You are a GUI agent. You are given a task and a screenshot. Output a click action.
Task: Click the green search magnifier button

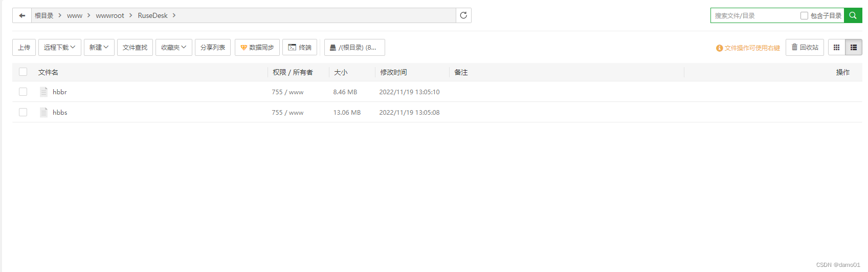[853, 15]
